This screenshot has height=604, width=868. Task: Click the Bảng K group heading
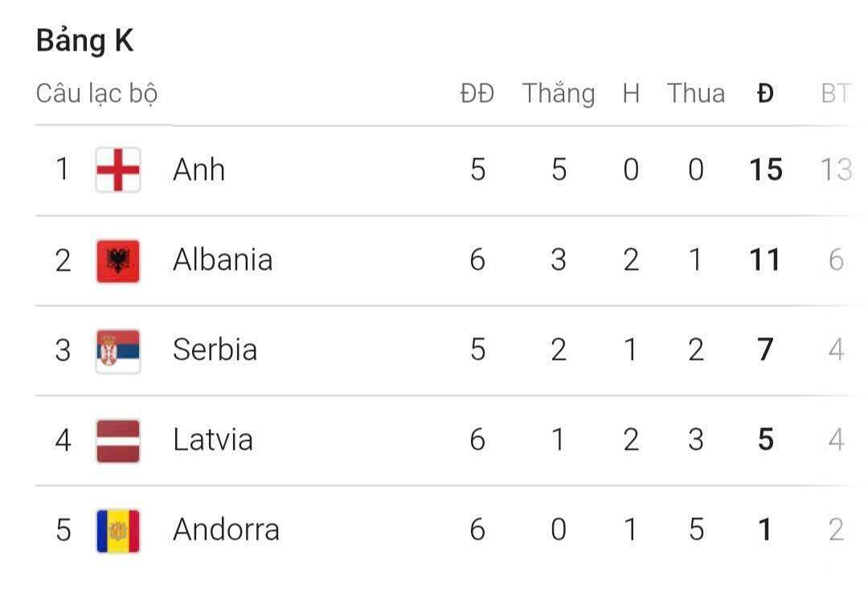pos(84,42)
